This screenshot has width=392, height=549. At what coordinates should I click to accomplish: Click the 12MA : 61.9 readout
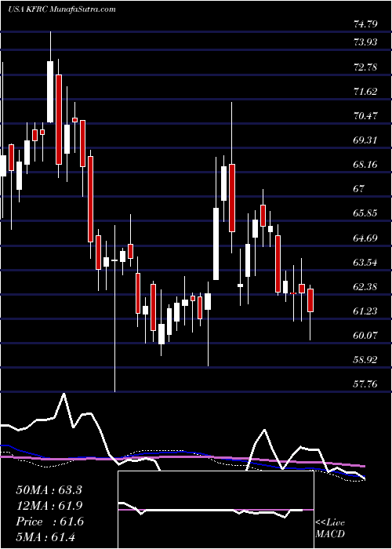click(x=49, y=506)
